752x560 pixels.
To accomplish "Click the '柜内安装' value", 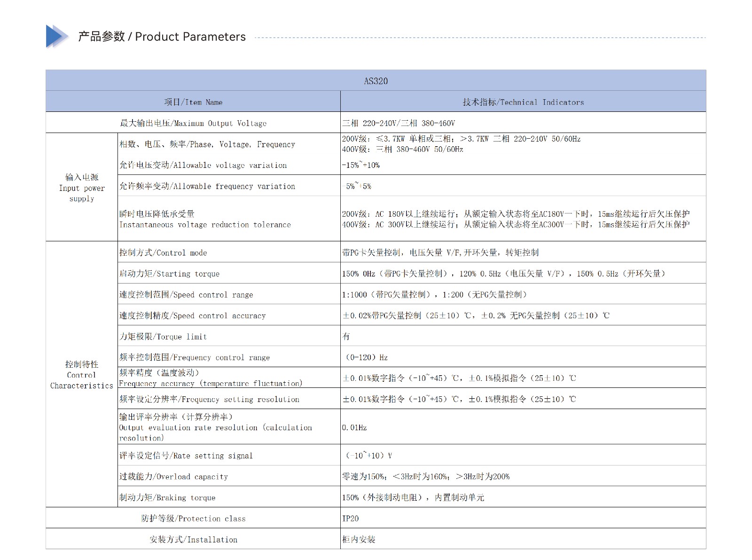I will tap(359, 539).
